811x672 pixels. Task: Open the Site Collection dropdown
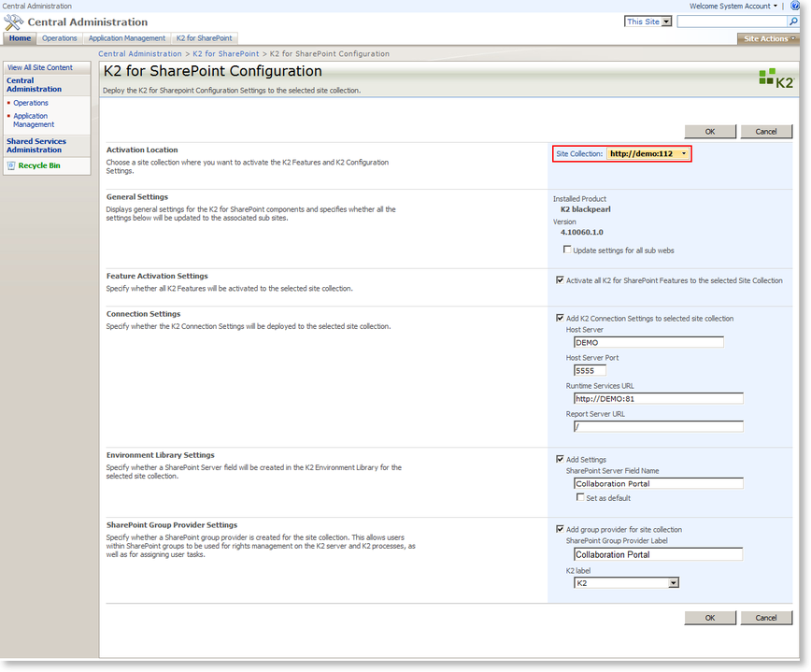point(648,153)
